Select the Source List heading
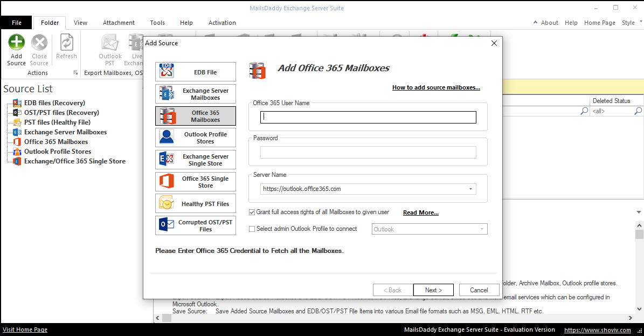Image resolution: width=644 pixels, height=336 pixels. [x=28, y=89]
